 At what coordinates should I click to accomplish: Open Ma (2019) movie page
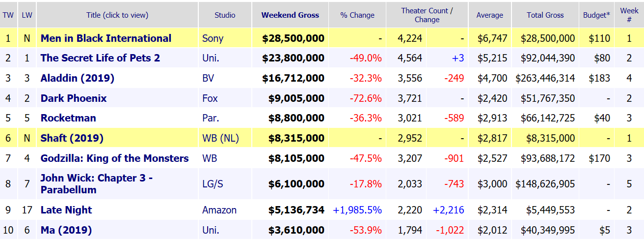pyautogui.click(x=66, y=230)
